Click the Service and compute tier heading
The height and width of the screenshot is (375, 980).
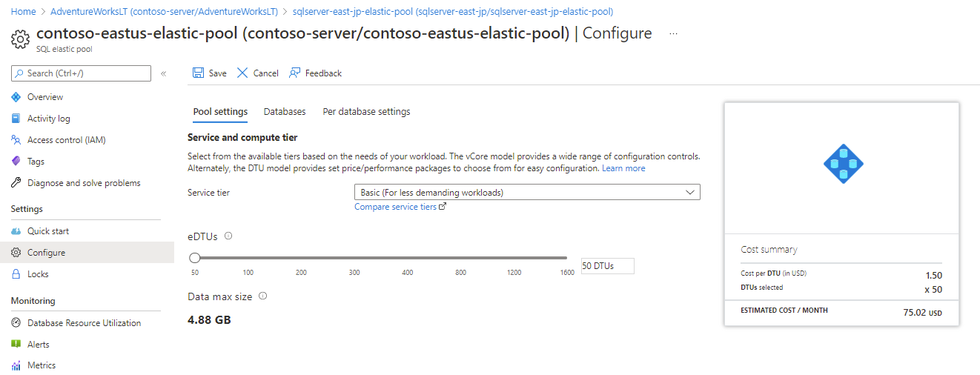pyautogui.click(x=242, y=138)
